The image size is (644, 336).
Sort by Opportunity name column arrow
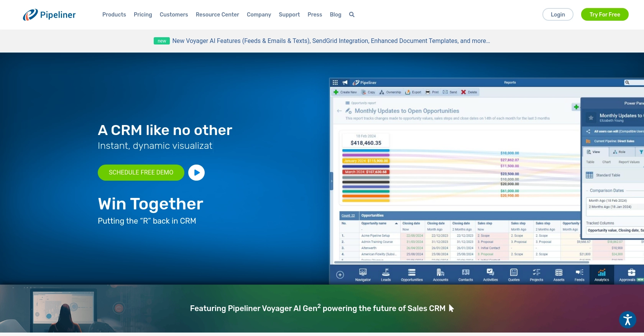pyautogui.click(x=396, y=223)
